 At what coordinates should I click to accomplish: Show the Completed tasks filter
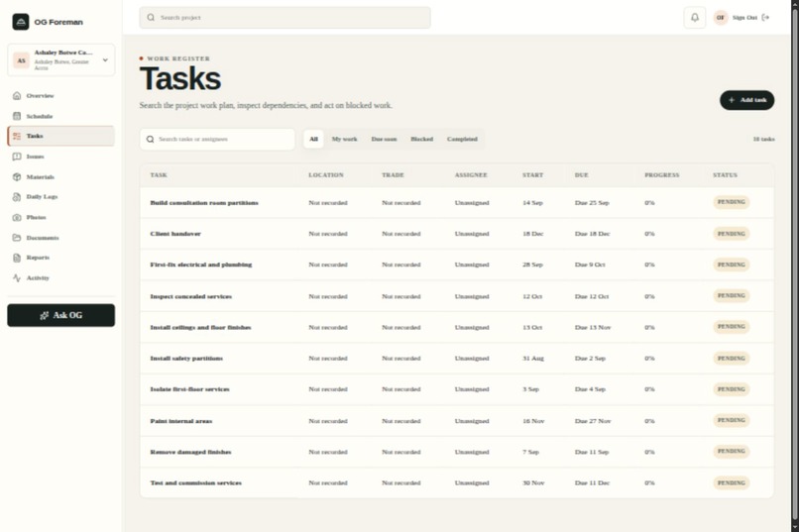tap(462, 139)
